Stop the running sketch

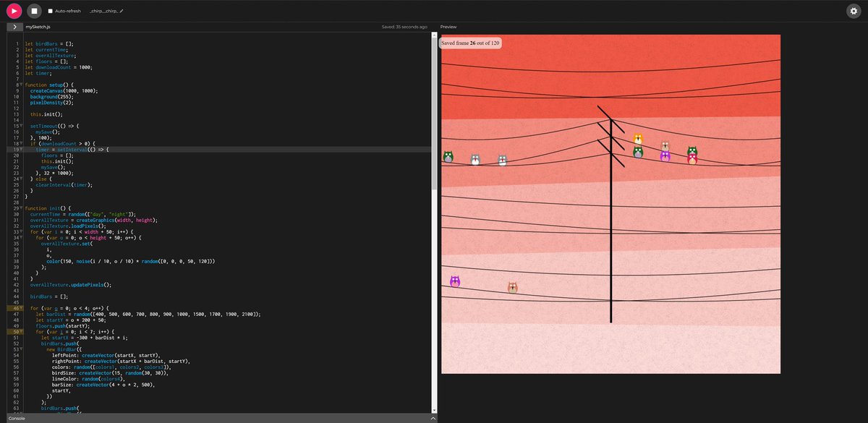(34, 11)
